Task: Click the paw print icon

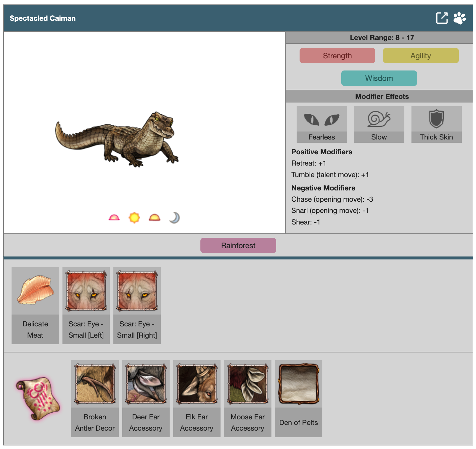Action: point(459,18)
